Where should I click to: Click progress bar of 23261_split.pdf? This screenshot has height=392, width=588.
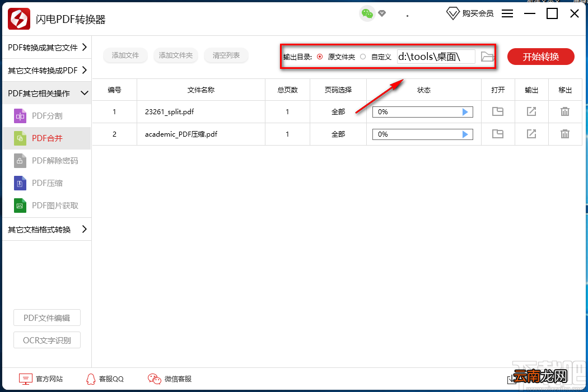point(423,112)
